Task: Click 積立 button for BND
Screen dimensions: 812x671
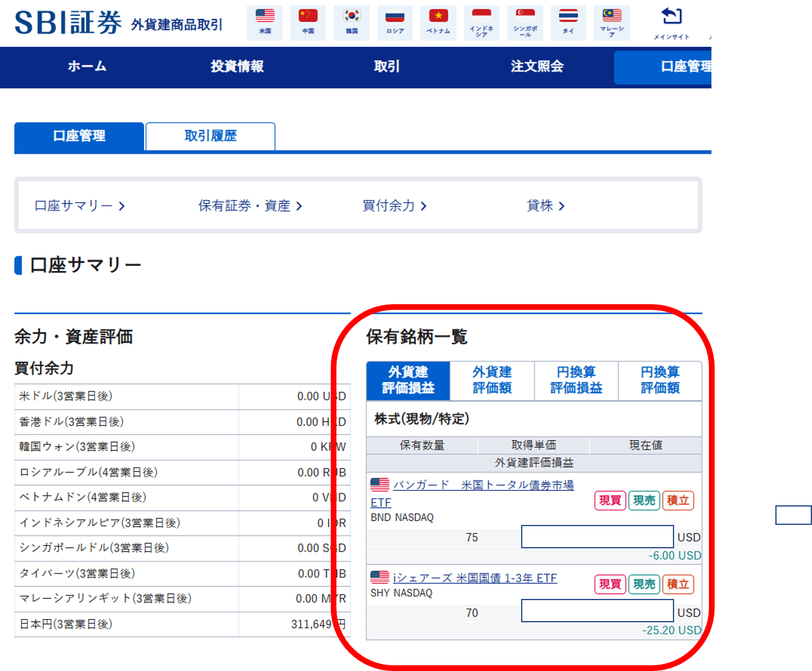Action: tap(678, 501)
